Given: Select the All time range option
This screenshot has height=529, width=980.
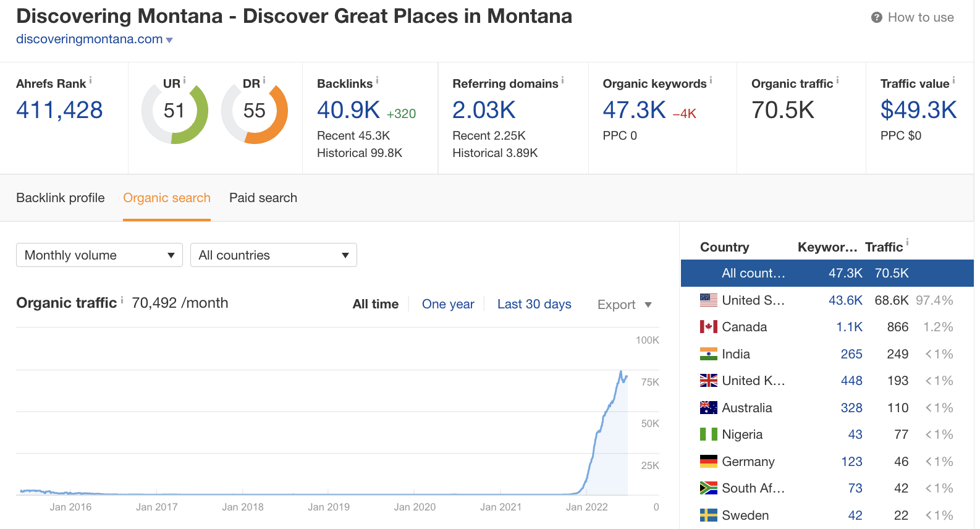Looking at the screenshot, I should (375, 304).
